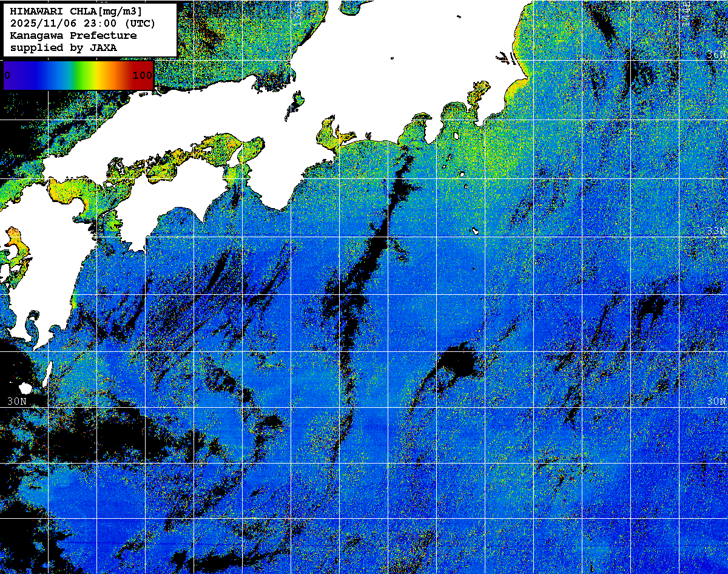Click the 'supplied by JAXA' credit text
Screen dimensions: 728x574
[x=64, y=47]
